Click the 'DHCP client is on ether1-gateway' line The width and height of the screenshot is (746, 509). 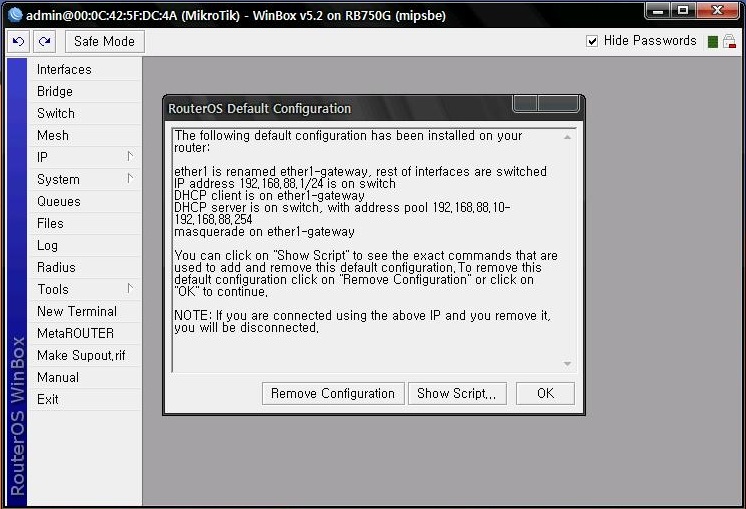pyautogui.click(x=269, y=196)
